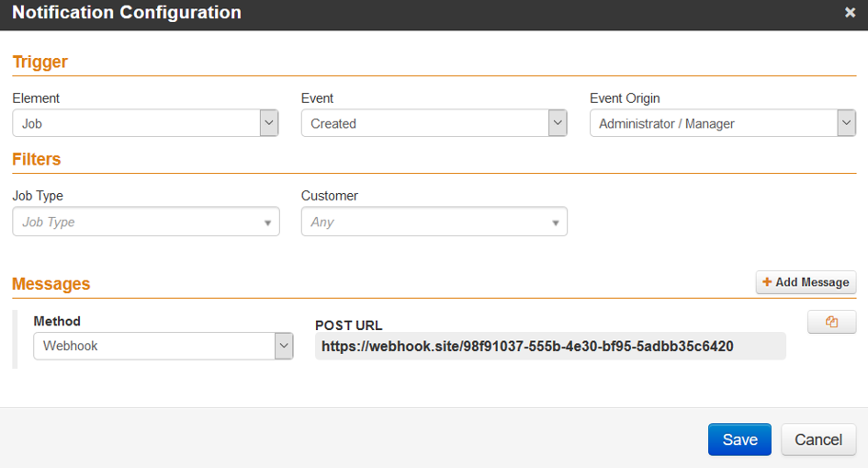Click the POST URL label
This screenshot has width=868, height=468.
[x=349, y=325]
